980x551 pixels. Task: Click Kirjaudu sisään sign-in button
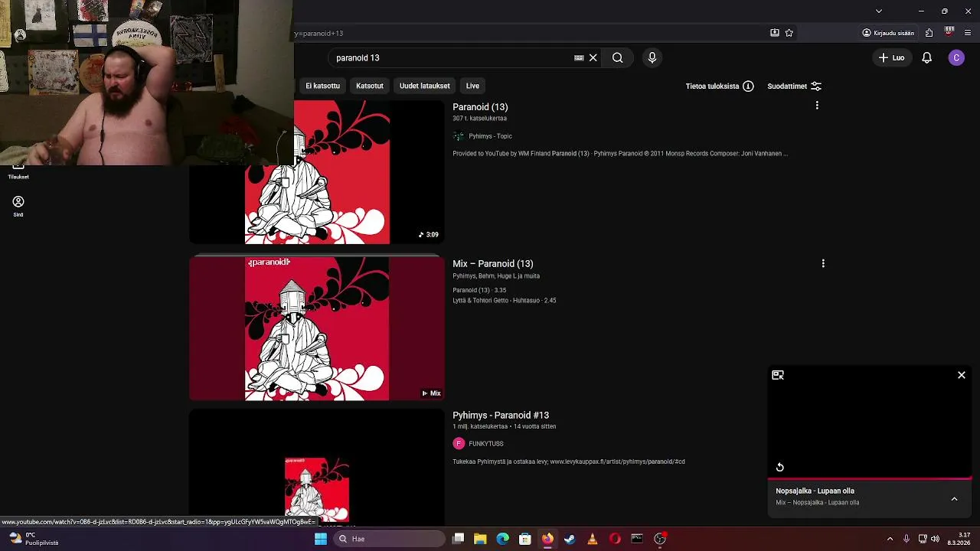[888, 33]
